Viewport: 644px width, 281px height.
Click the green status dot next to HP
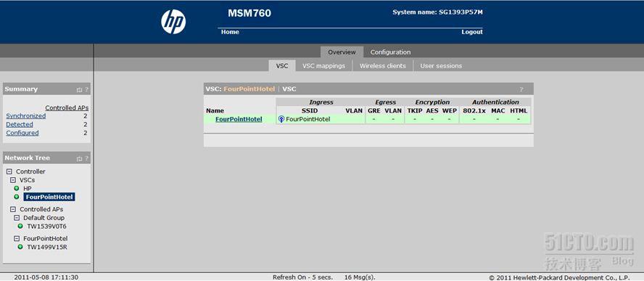tap(17, 189)
